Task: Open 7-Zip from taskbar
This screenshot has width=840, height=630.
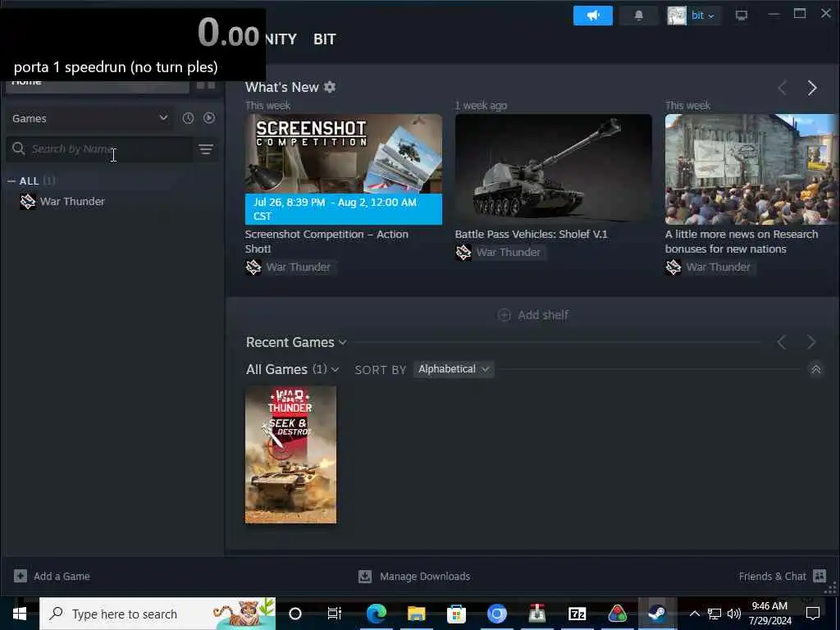Action: click(577, 614)
